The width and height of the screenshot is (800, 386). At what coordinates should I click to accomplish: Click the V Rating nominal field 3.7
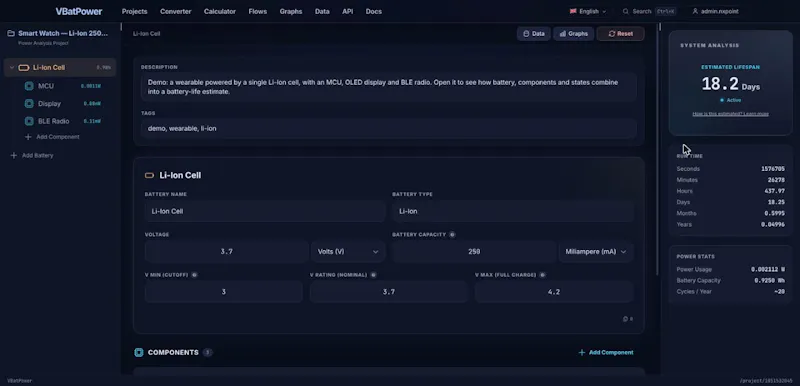(389, 292)
